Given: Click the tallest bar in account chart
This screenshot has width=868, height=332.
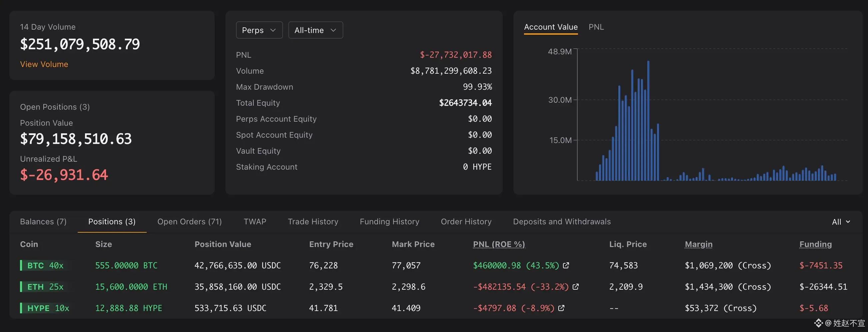Looking at the screenshot, I should click(x=648, y=121).
